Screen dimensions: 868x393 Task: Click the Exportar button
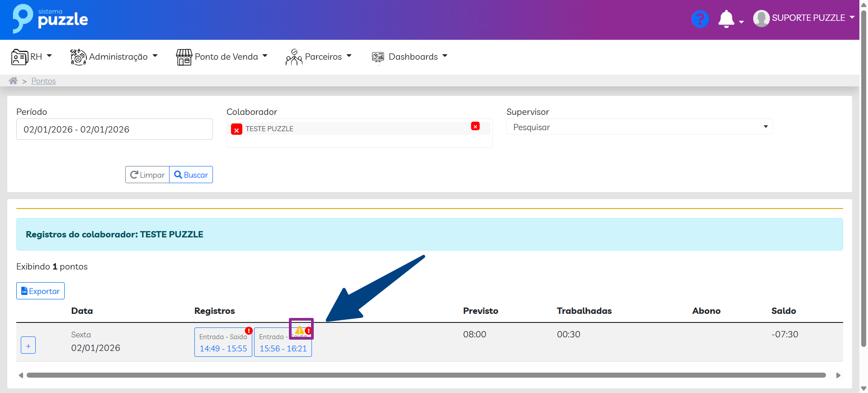(40, 291)
